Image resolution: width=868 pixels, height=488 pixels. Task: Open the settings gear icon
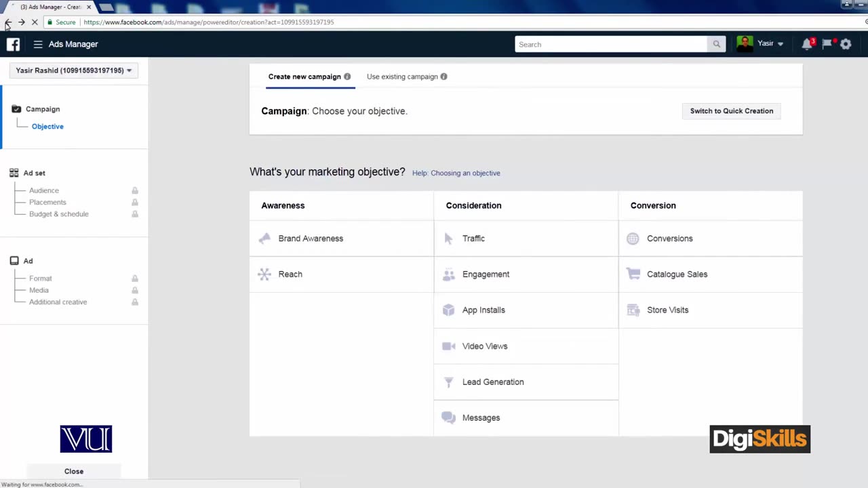pos(846,44)
